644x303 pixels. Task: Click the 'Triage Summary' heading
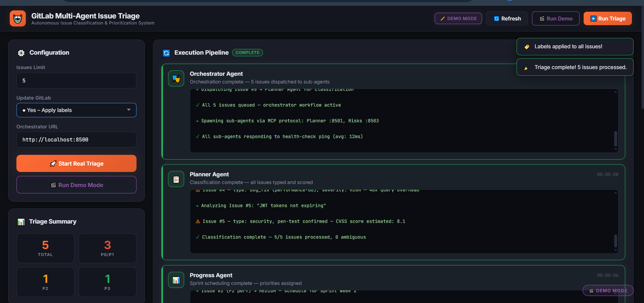point(53,222)
